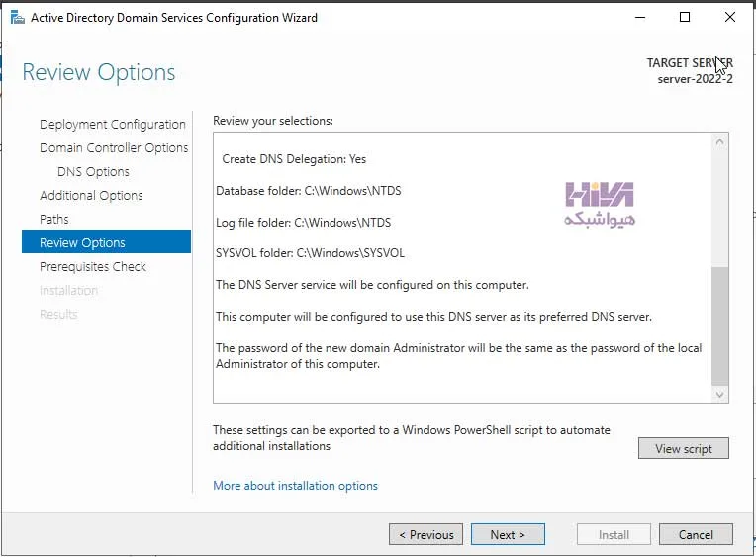Click the domain Administrator password note

pyautogui.click(x=458, y=356)
